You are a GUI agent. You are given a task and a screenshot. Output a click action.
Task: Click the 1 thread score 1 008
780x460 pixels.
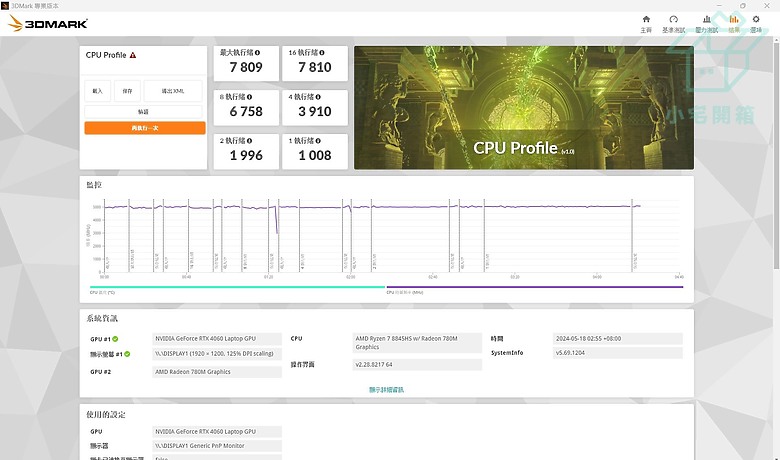[x=315, y=156]
